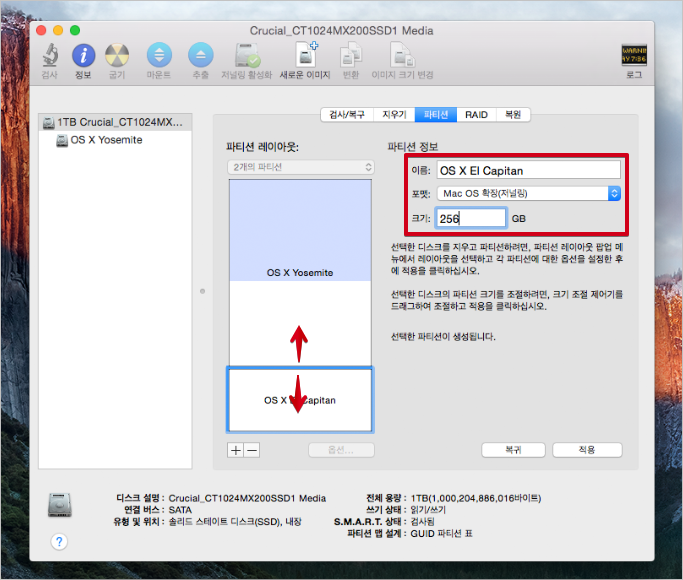Open the 정보 (Info) toolbar icon
Image resolution: width=683 pixels, height=580 pixels.
tap(83, 55)
